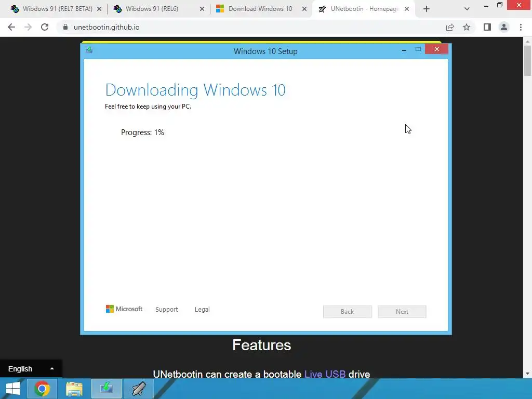The width and height of the screenshot is (532, 399).
Task: Focus the address bar showing unetbootin.github.io
Action: [x=251, y=27]
